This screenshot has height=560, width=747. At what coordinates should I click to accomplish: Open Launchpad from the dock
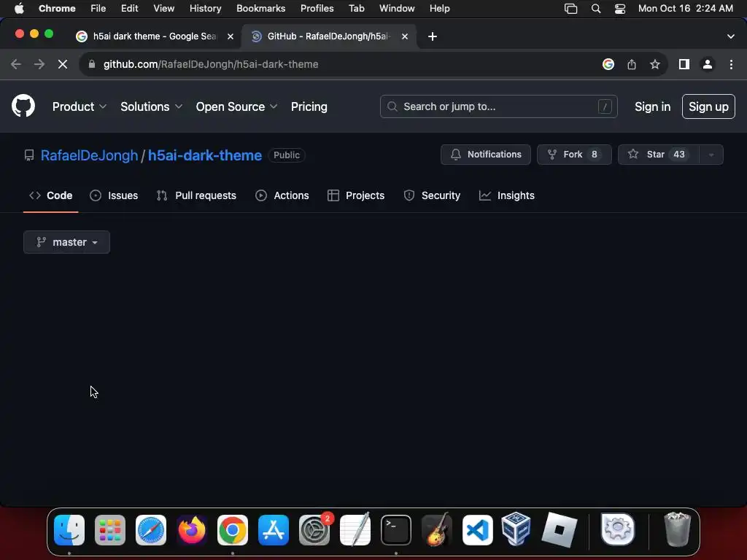(110, 530)
